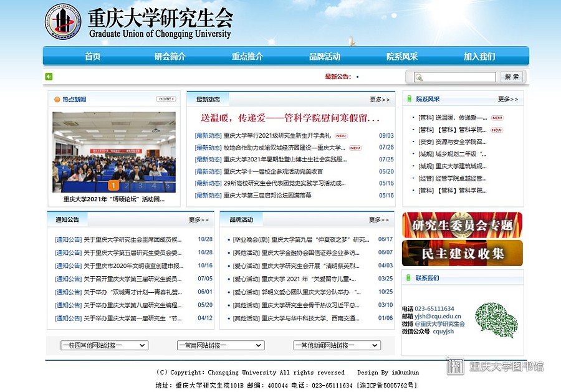The width and height of the screenshot is (561, 392).
Task: Open 重庆大学十一届校企参观活动完美收官 news
Action: [274, 171]
